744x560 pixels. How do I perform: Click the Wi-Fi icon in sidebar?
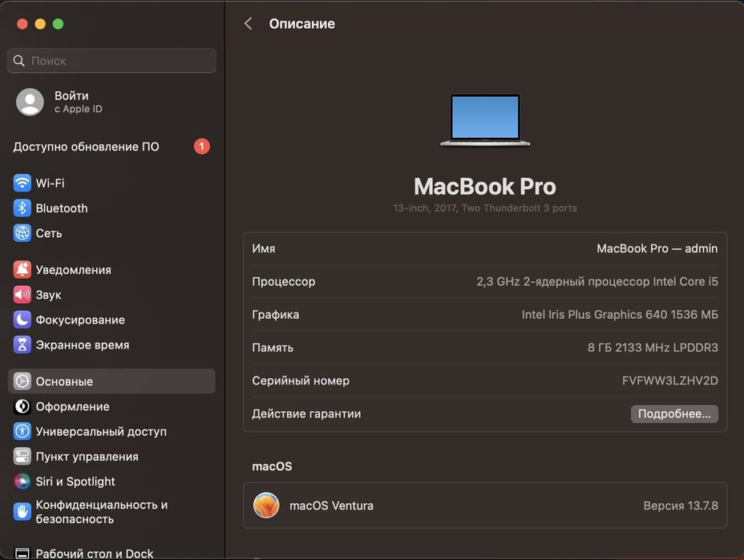tap(22, 183)
